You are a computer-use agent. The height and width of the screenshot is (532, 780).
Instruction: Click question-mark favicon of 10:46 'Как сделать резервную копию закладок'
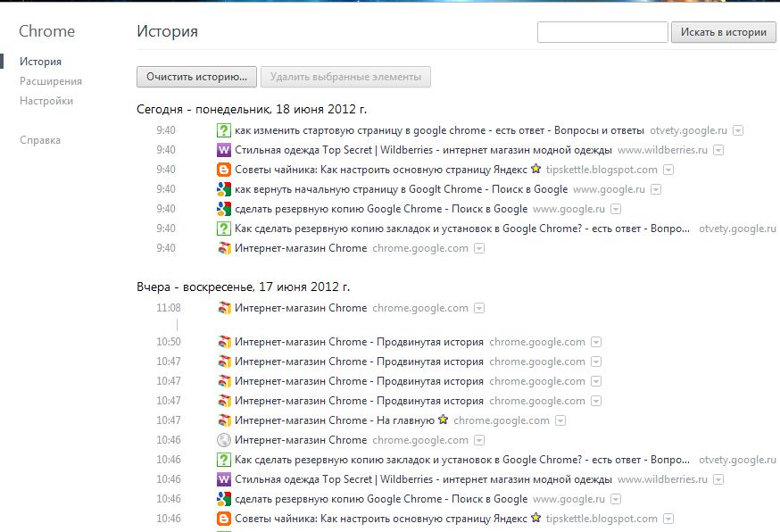(x=224, y=460)
